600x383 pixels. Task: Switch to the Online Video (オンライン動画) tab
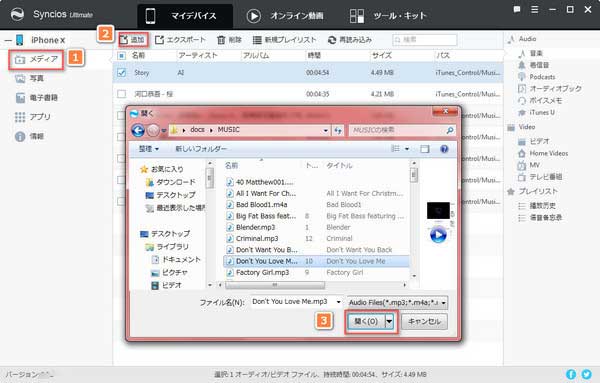click(x=285, y=16)
